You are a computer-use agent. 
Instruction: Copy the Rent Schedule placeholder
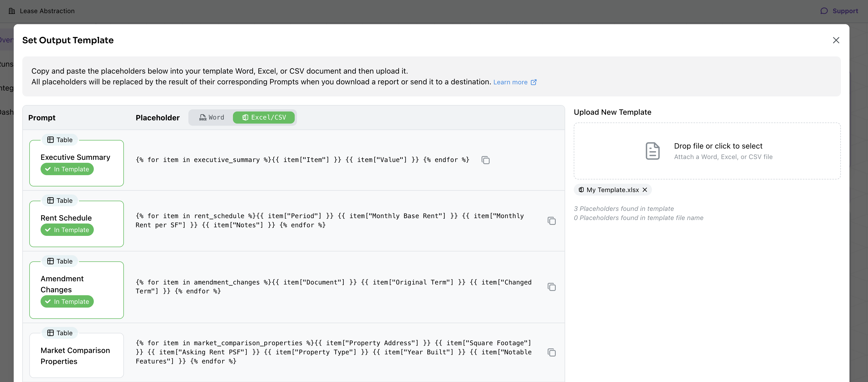click(x=551, y=221)
